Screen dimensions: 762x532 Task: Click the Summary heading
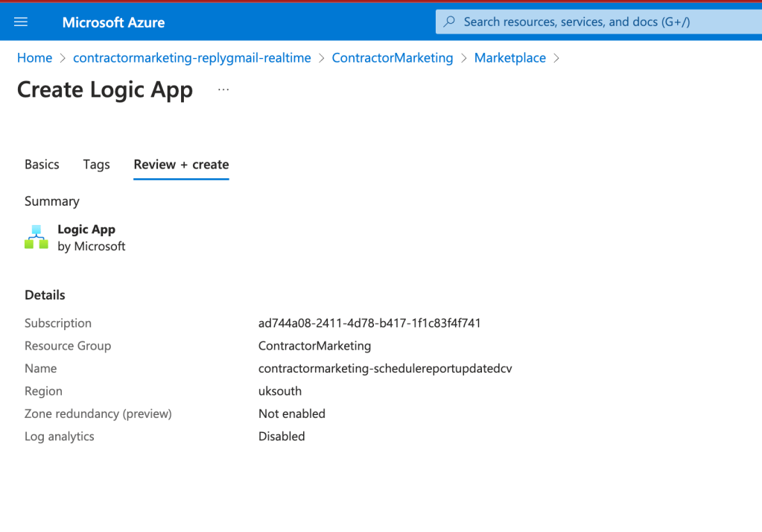(x=52, y=201)
